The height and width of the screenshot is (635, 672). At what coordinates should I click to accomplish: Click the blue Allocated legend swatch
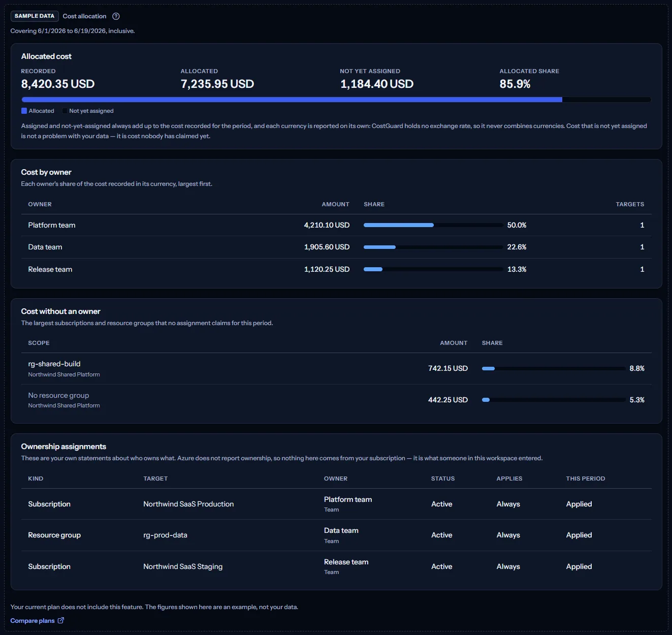click(x=24, y=111)
